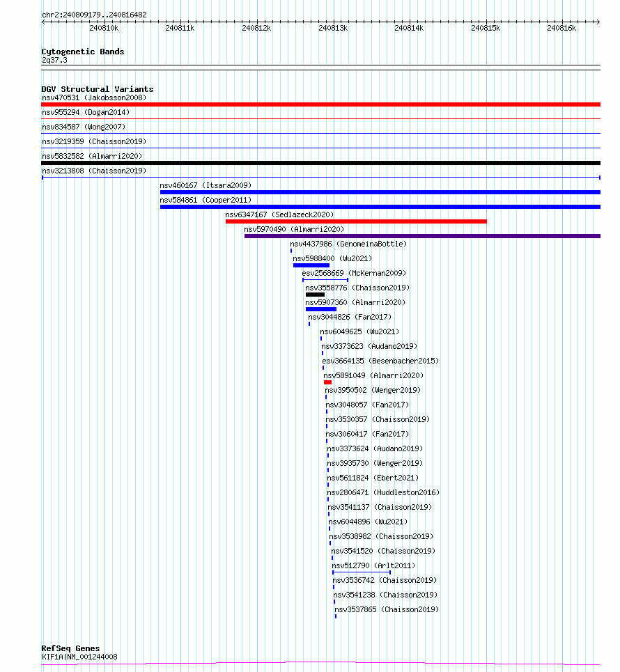Viewport: 620px width, 672px height.
Task: Select nsv4437986 (GenomeinaBottle) label
Action: (348, 244)
